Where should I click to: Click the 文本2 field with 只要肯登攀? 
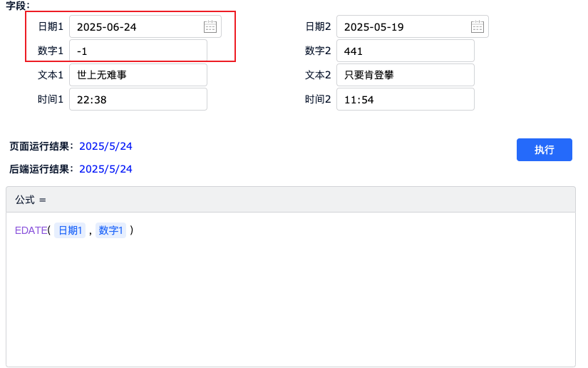click(405, 75)
